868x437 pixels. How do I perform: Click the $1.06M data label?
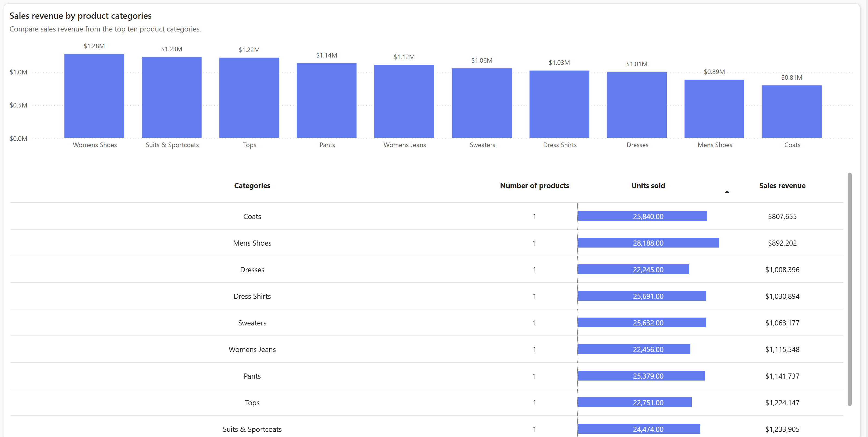tap(482, 60)
